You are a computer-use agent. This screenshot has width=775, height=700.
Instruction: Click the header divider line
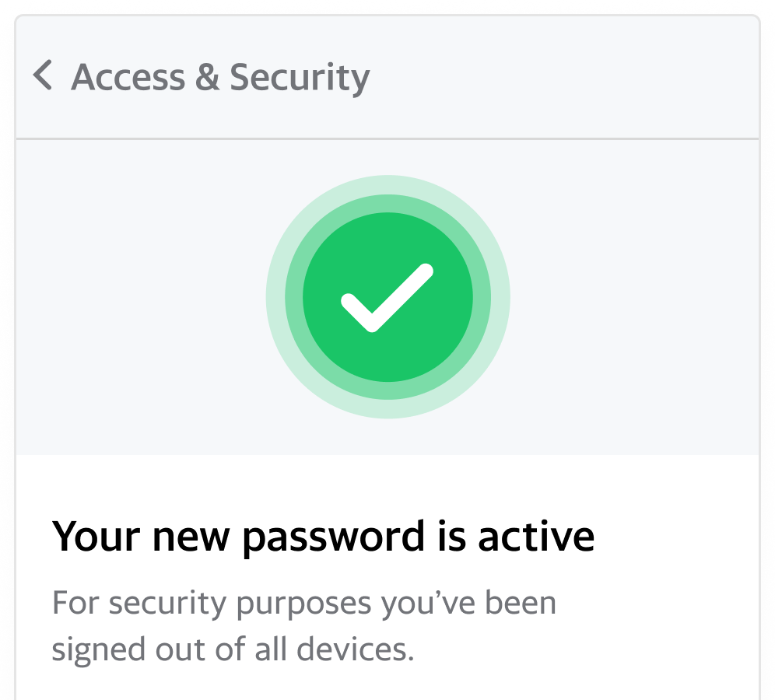pyautogui.click(x=387, y=139)
